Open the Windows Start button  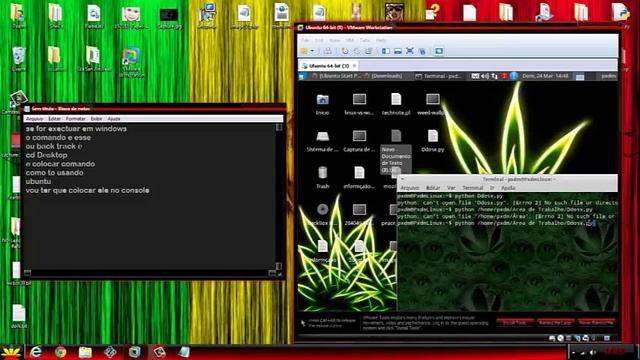click(11, 352)
